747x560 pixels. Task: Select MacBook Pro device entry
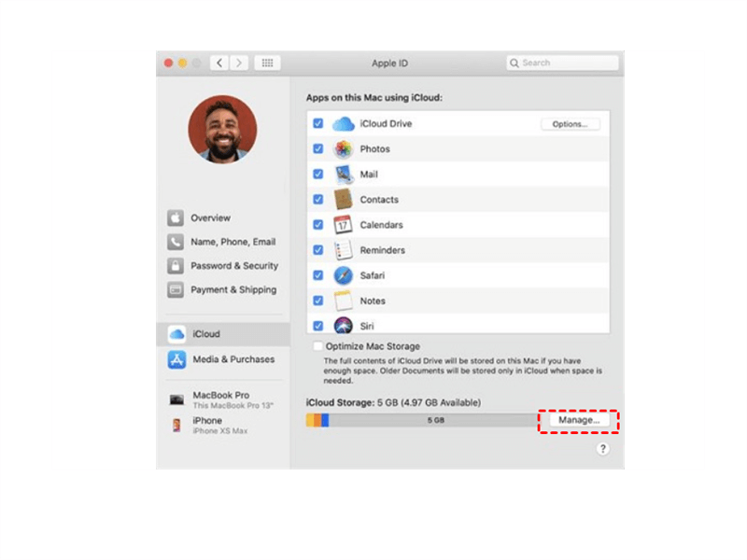222,400
